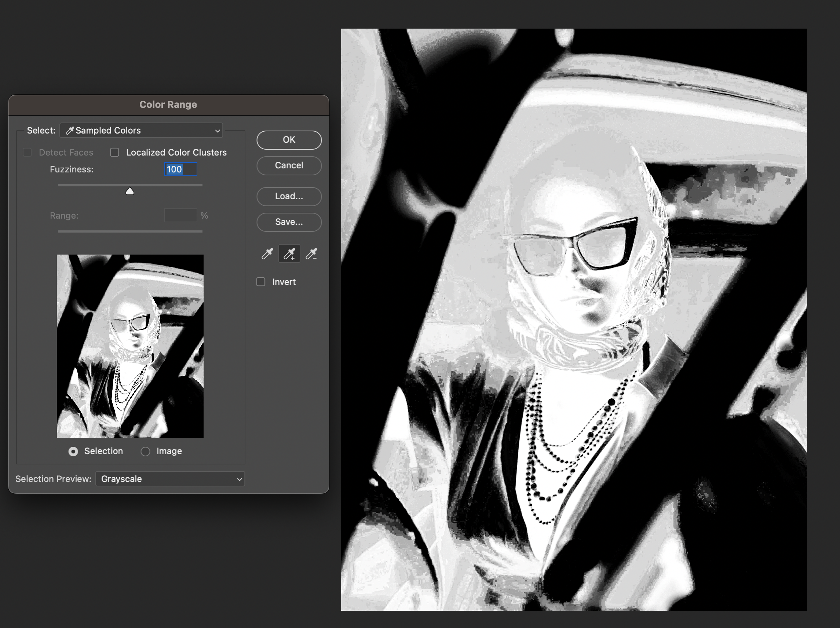Click the selection preview thumbnail in dialog
The height and width of the screenshot is (628, 840).
pyautogui.click(x=130, y=346)
